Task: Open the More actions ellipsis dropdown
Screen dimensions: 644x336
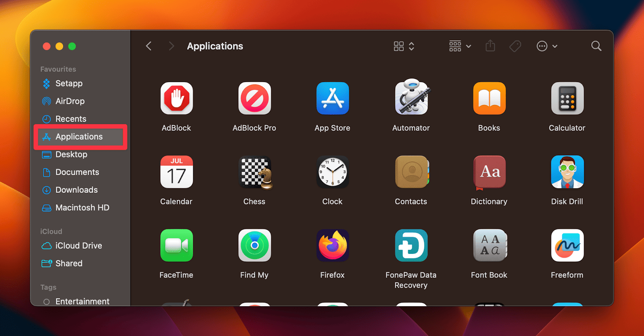Action: click(x=547, y=46)
